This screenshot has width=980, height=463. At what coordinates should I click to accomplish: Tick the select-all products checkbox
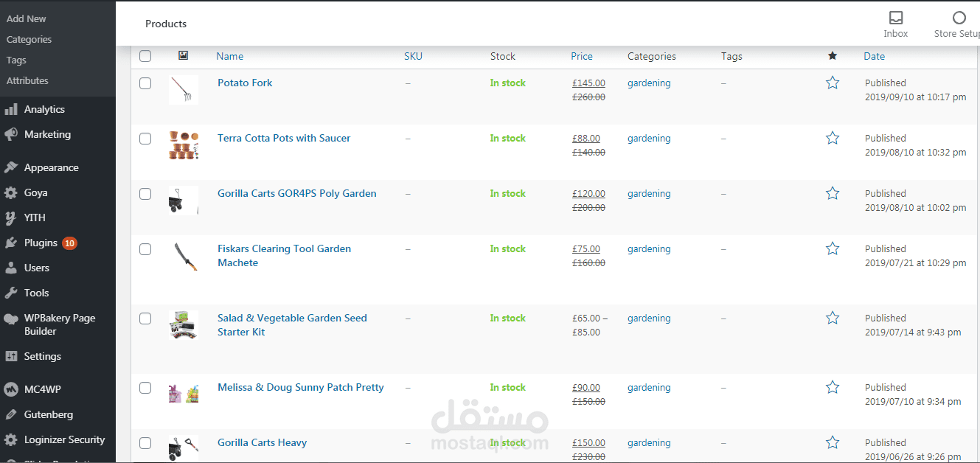pyautogui.click(x=145, y=56)
